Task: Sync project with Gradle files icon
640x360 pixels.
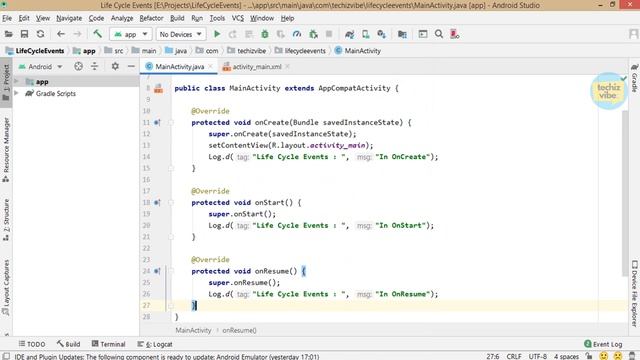Action: [349, 34]
